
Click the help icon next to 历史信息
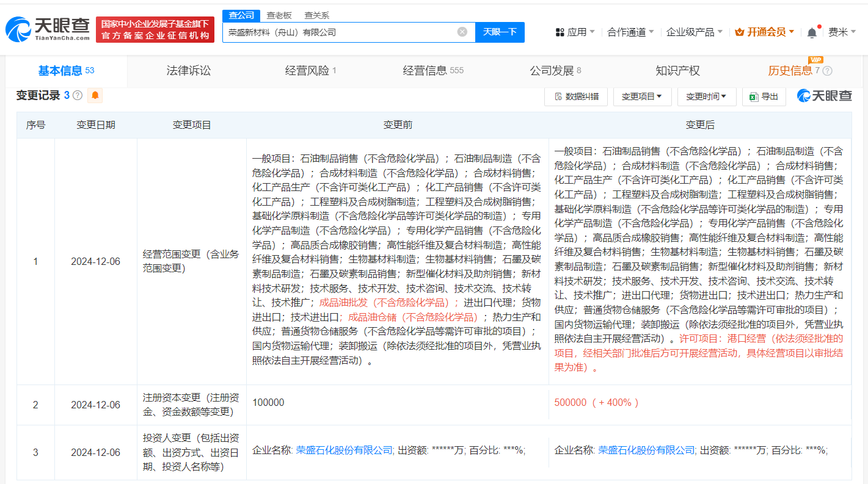[828, 71]
